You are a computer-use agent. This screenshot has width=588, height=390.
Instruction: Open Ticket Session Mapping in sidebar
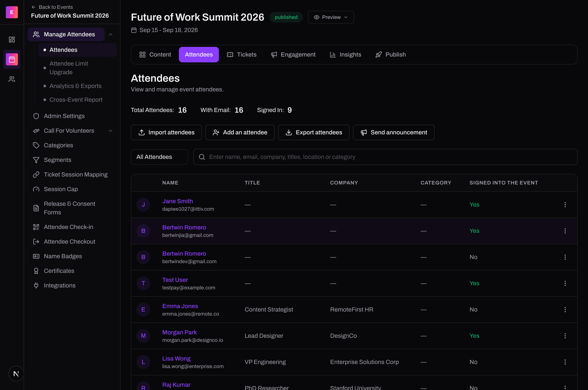(72, 175)
